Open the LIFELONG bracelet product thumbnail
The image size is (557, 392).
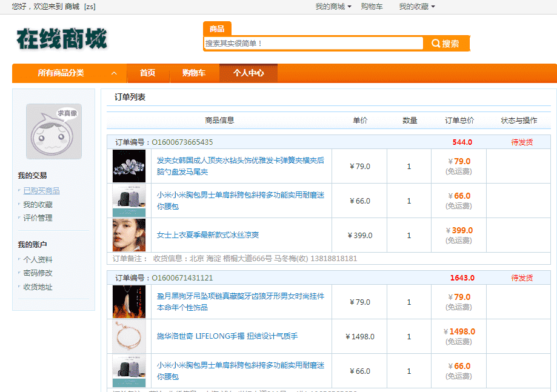click(x=129, y=336)
